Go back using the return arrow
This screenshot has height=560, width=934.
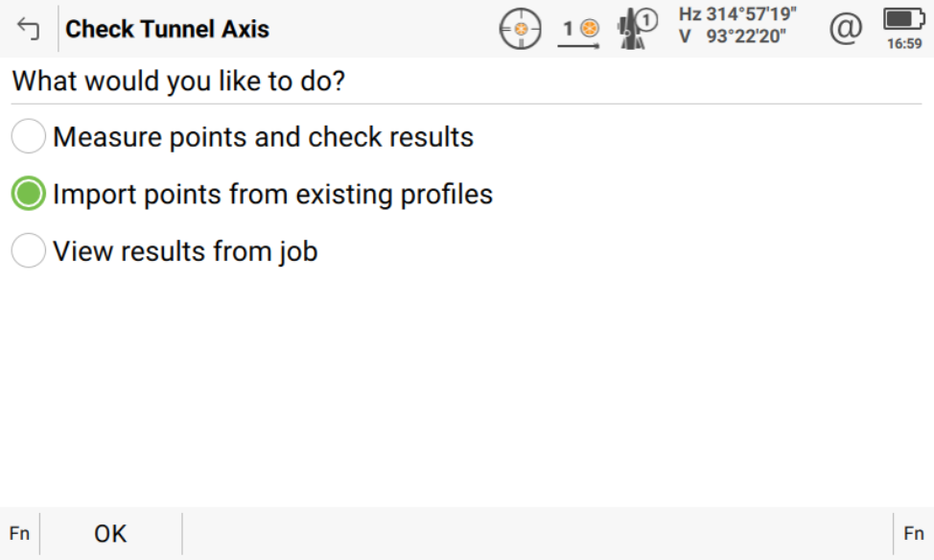coord(29,29)
